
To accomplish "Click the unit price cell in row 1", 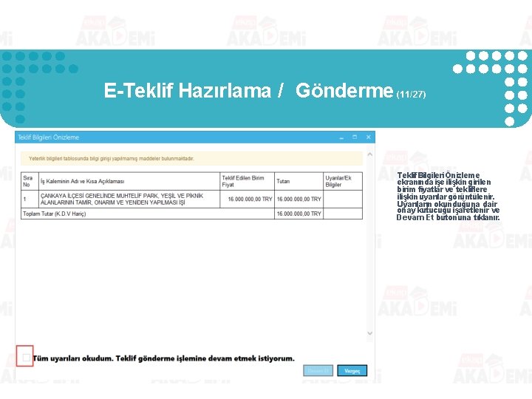I will [x=247, y=199].
